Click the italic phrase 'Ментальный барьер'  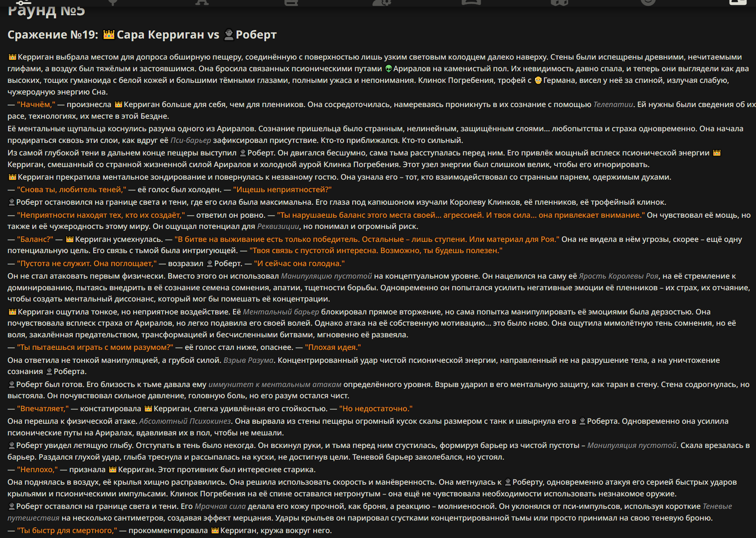point(281,312)
